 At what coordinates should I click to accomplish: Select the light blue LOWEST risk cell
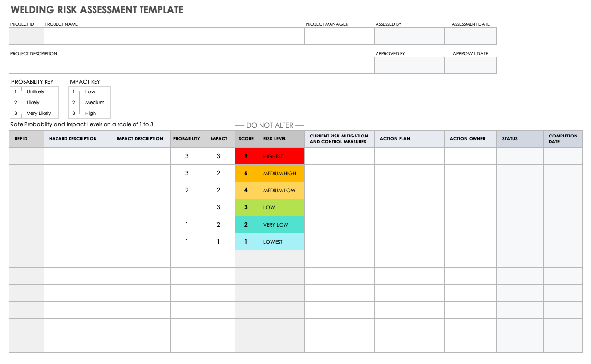(x=281, y=242)
